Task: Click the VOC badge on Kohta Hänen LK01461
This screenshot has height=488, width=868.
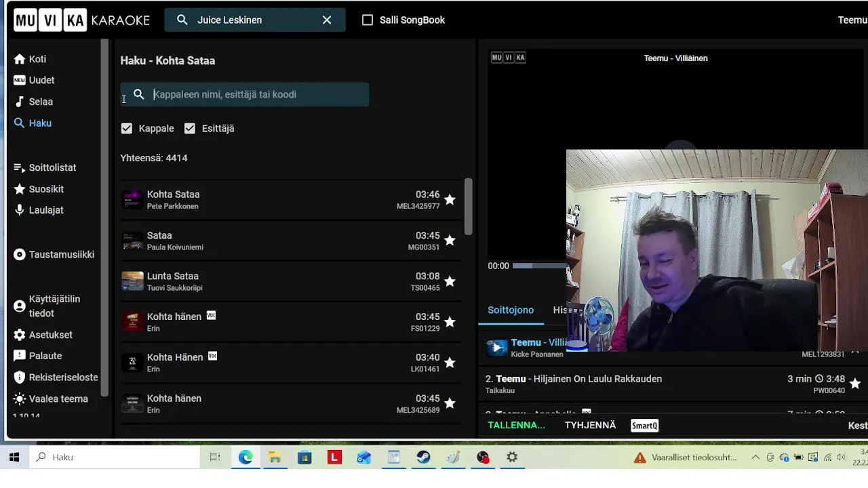Action: 212,356
